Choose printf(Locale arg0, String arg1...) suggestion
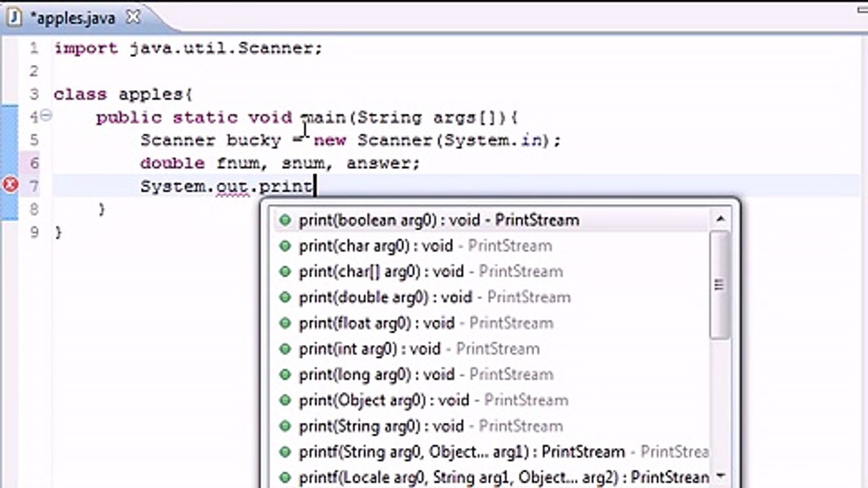868x488 pixels. (491, 477)
